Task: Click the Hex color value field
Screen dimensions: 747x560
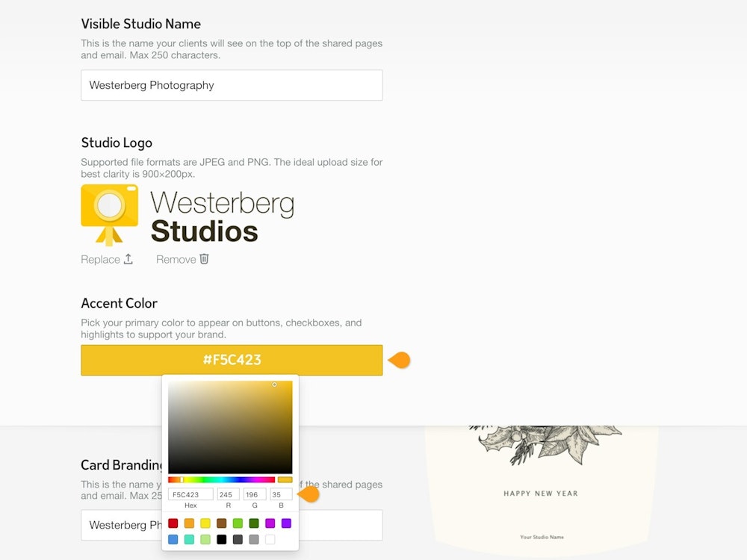Action: pyautogui.click(x=190, y=494)
